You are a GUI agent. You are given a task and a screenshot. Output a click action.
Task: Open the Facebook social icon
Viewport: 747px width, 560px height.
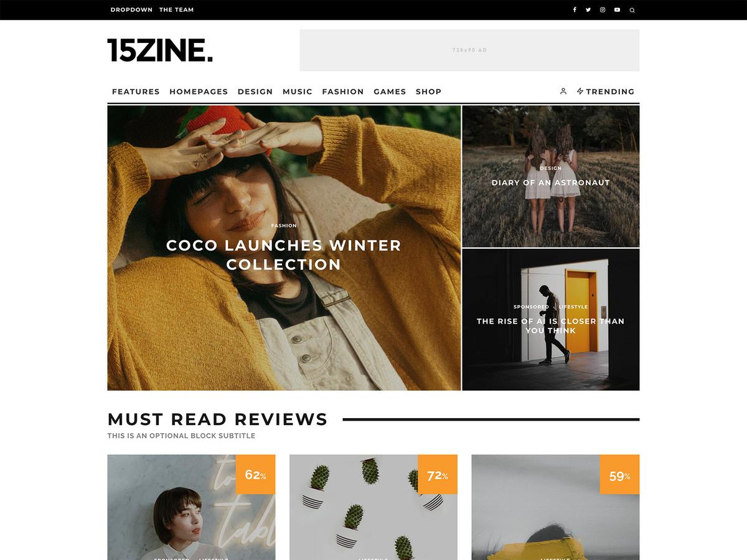click(574, 10)
